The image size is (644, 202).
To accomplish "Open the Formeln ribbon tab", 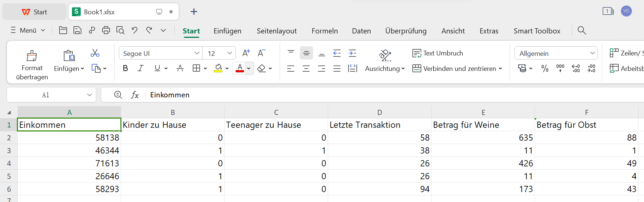I will click(x=325, y=31).
